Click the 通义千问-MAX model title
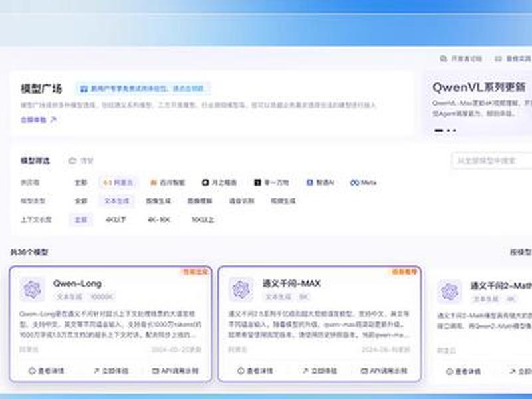The height and width of the screenshot is (399, 532). pos(291,284)
